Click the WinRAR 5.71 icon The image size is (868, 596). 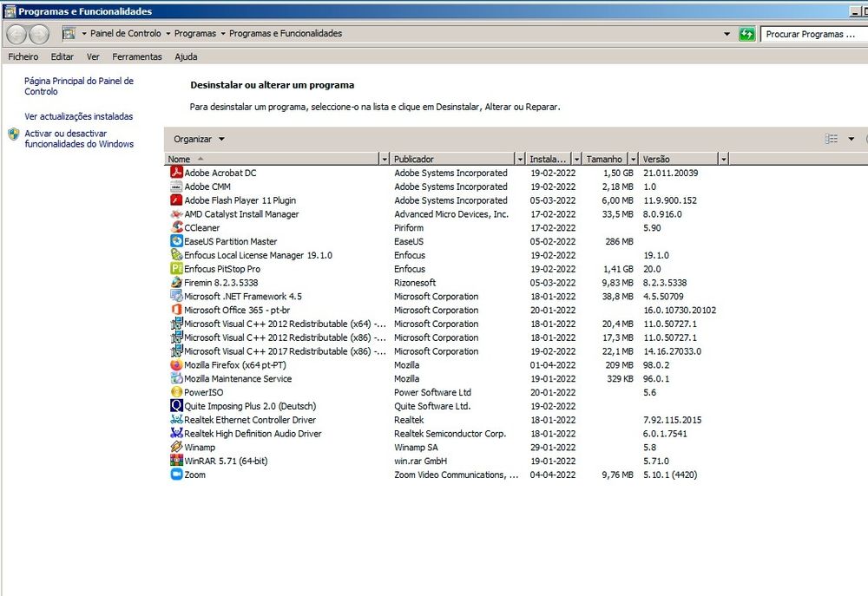click(176, 461)
